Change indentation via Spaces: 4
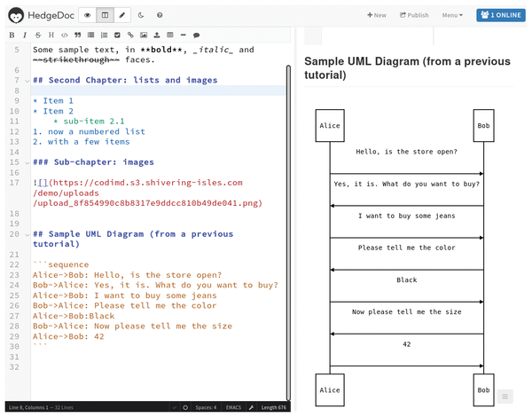This screenshot has height=417, width=532. click(x=206, y=407)
